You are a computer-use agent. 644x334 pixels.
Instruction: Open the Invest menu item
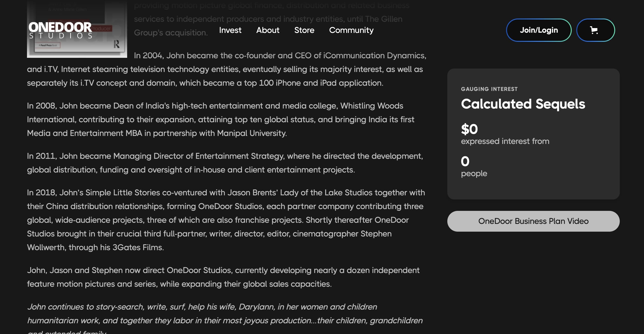(x=230, y=30)
